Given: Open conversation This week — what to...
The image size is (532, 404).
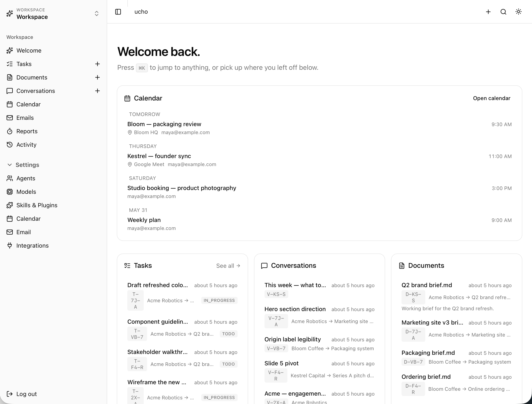Looking at the screenshot, I should 319,290.
